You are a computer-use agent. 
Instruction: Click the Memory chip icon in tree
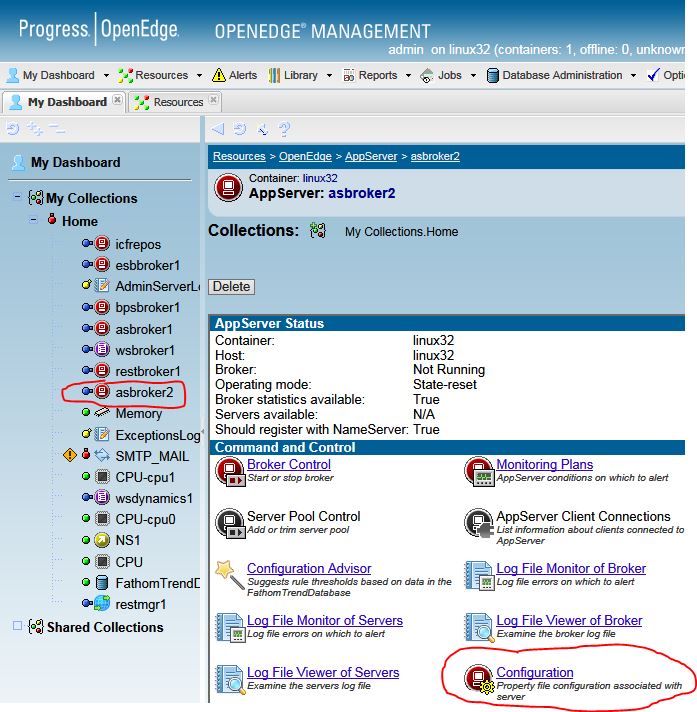click(102, 412)
